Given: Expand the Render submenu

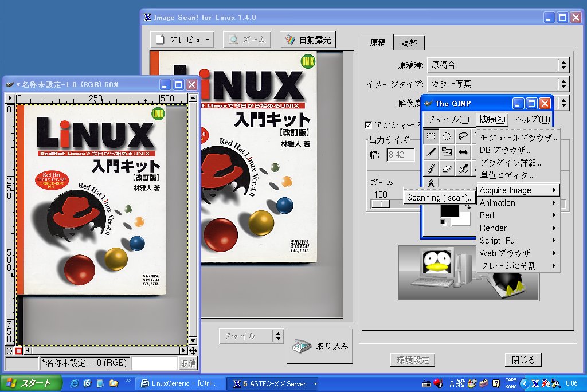Looking at the screenshot, I should (x=518, y=228).
